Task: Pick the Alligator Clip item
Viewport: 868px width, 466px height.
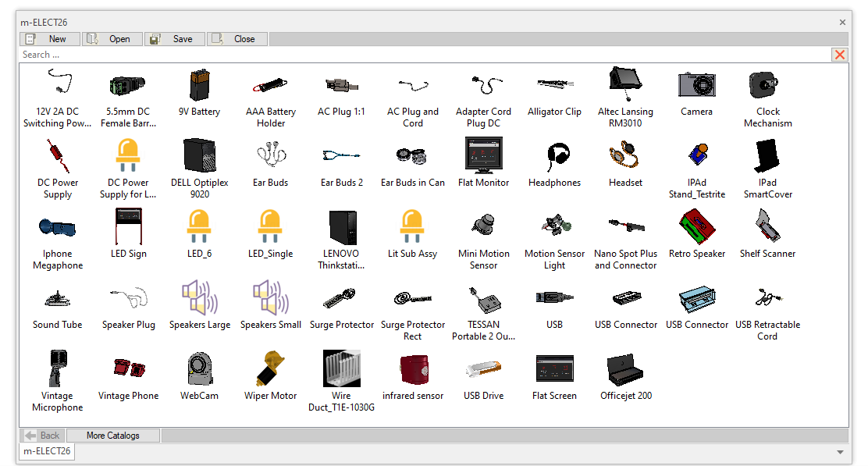Action: tap(554, 85)
